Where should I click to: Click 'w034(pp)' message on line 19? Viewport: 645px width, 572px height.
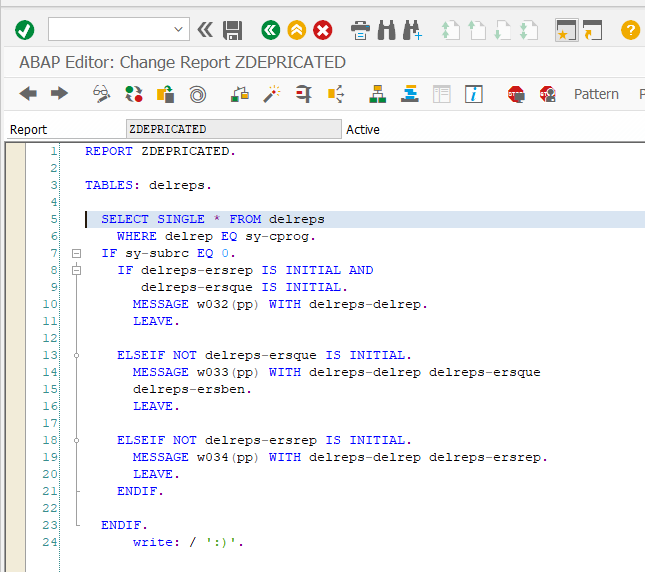227,457
